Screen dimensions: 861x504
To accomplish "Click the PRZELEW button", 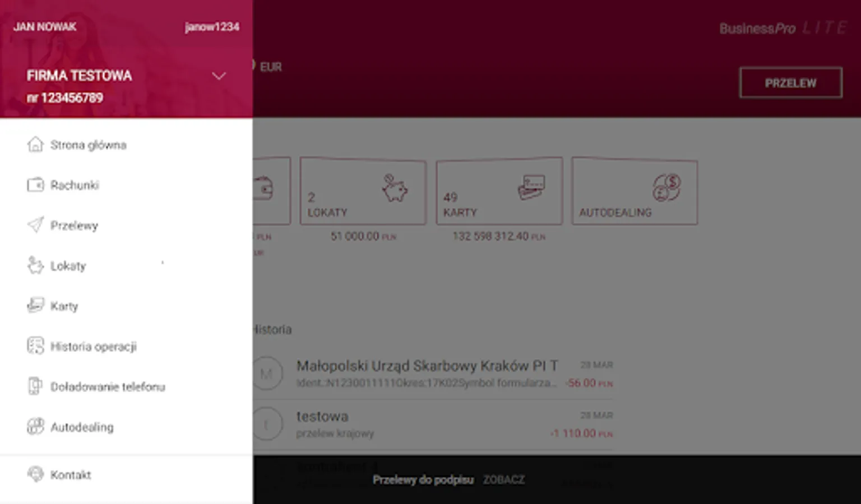I will tap(790, 83).
